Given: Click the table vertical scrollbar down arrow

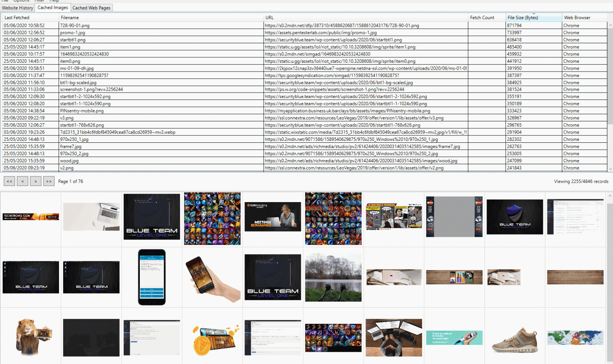Looking at the screenshot, I should coord(610,169).
